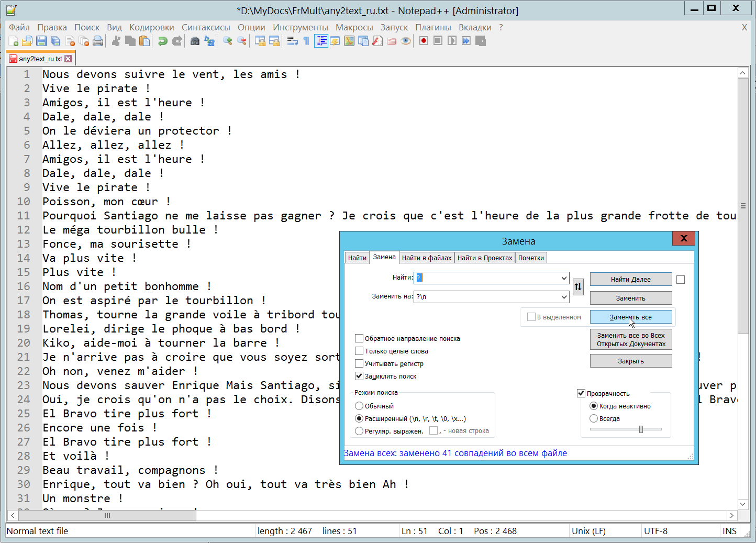
Task: Click the Save file toolbar icon
Action: pyautogui.click(x=41, y=41)
